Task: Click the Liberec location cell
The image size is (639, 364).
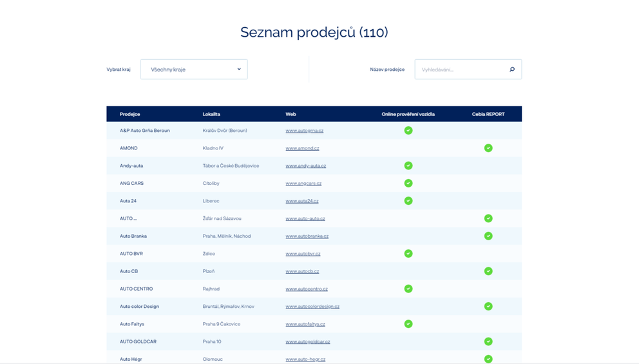Action: click(211, 200)
